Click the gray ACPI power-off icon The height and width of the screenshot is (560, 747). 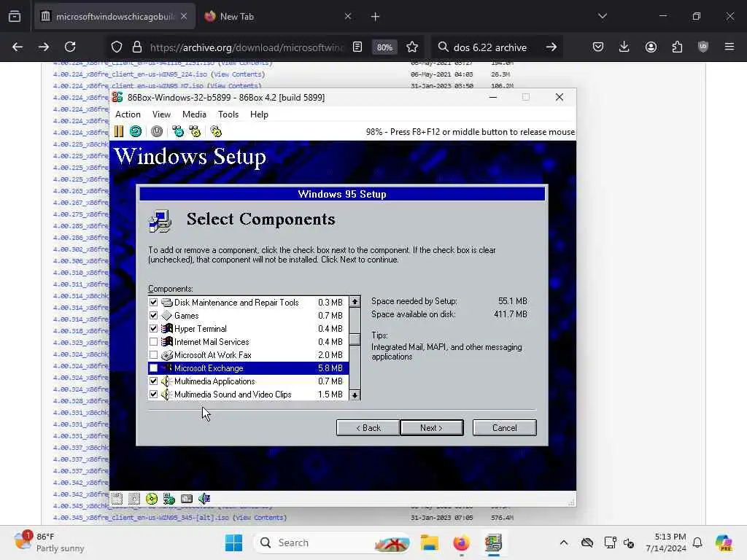pos(157,131)
